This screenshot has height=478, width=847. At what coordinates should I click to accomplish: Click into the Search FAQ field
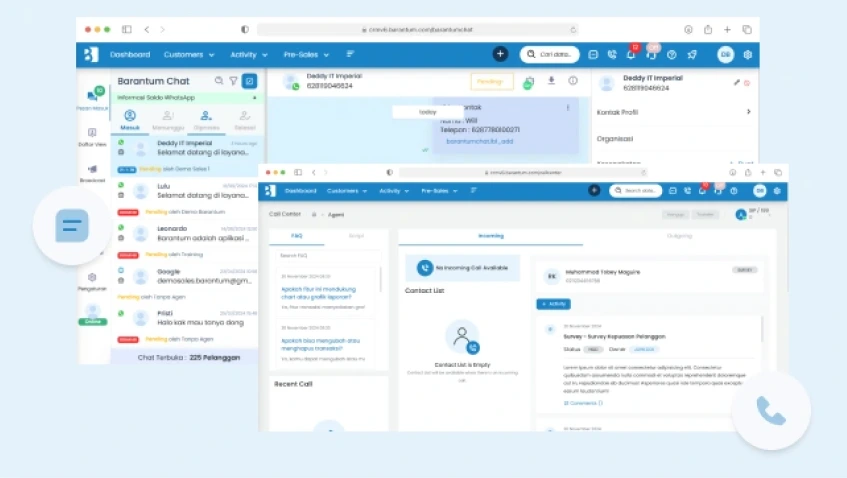328,255
